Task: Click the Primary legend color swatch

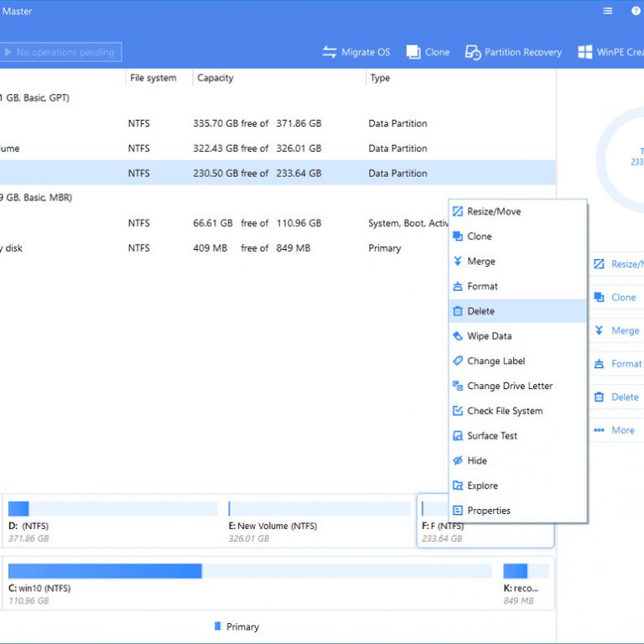Action: (218, 626)
